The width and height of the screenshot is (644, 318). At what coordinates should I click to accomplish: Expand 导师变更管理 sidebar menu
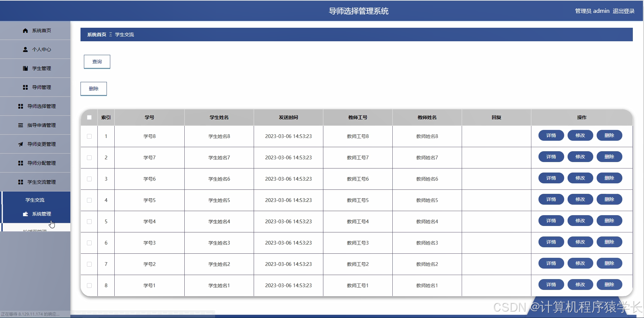coord(35,144)
